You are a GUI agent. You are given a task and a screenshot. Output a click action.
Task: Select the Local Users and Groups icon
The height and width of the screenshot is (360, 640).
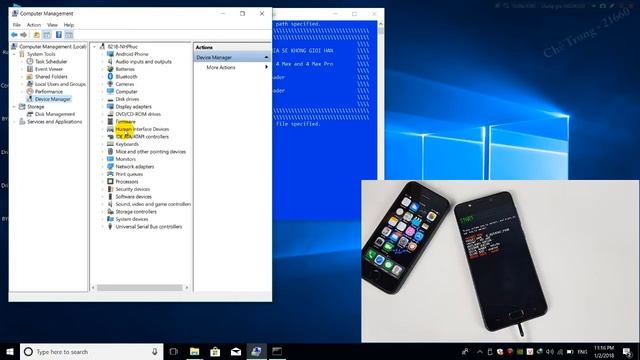coord(30,84)
